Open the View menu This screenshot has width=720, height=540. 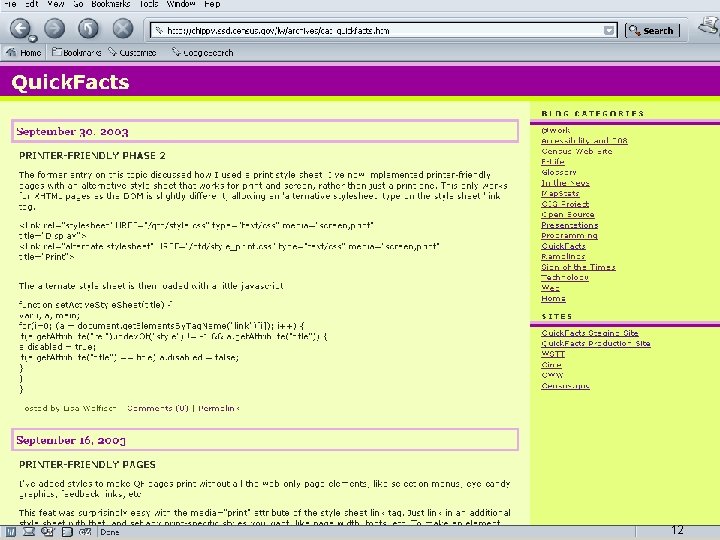[x=56, y=4]
